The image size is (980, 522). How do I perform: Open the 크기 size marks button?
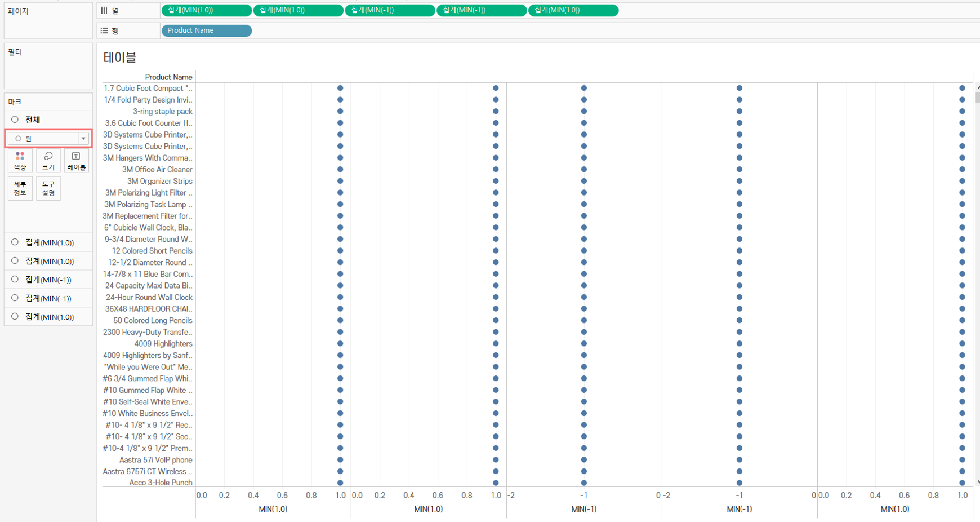[x=48, y=161]
